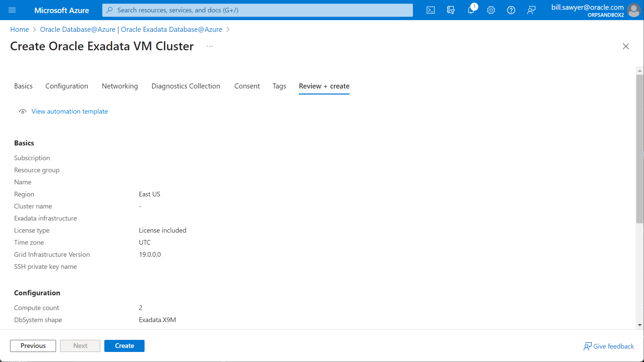The image size is (644, 362).
Task: Click the resources search field
Action: click(257, 10)
